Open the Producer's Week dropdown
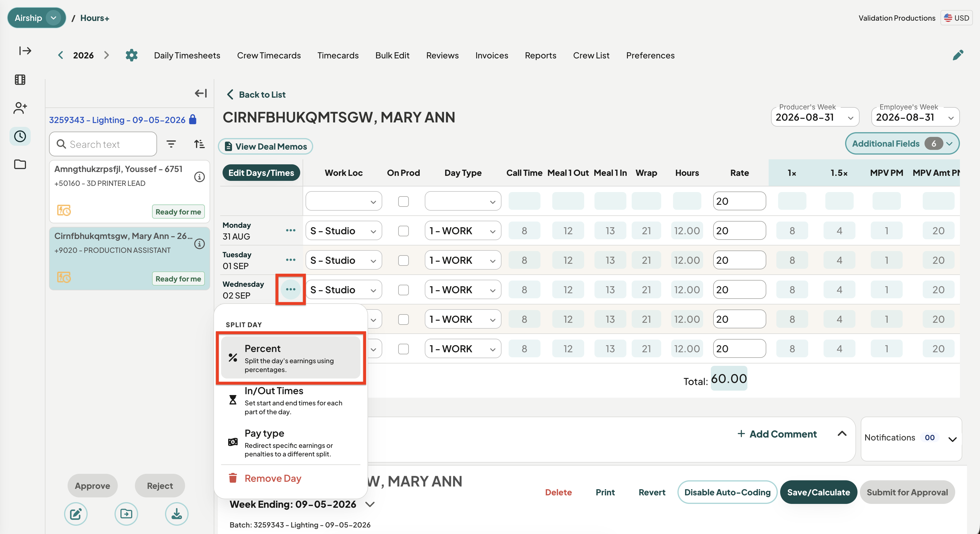980x534 pixels. pyautogui.click(x=815, y=117)
